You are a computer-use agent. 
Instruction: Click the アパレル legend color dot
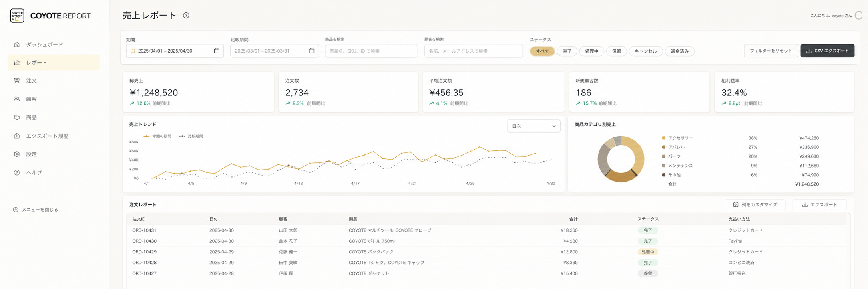pyautogui.click(x=664, y=147)
